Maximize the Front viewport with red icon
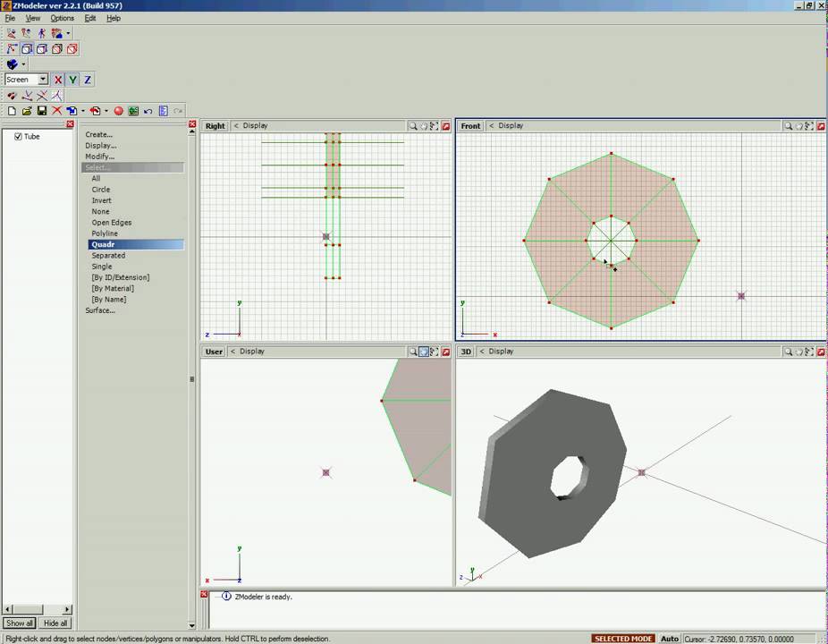The image size is (828, 644). 821,126
